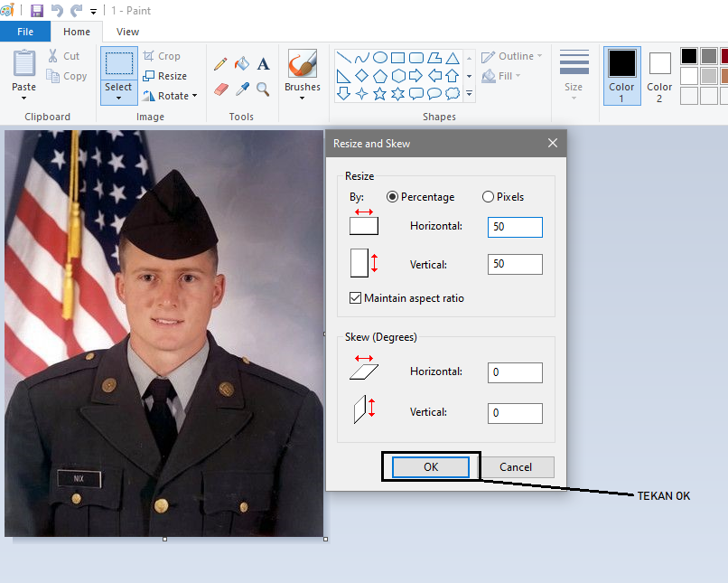Select the Percentage radio button

coord(392,197)
